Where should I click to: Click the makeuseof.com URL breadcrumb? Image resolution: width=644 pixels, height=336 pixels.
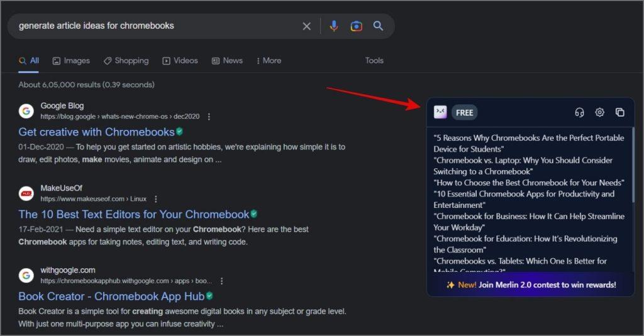pyautogui.click(x=93, y=199)
